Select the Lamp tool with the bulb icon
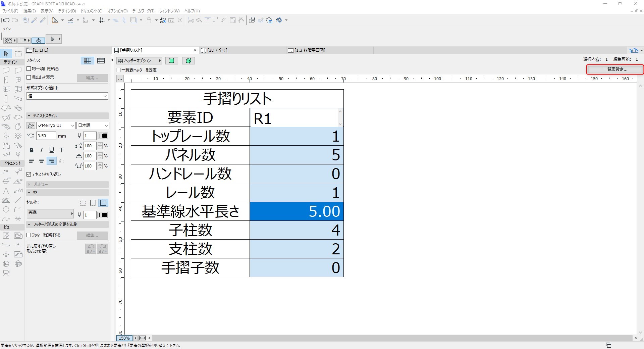Image resolution: width=644 pixels, height=349 pixels. (x=18, y=136)
